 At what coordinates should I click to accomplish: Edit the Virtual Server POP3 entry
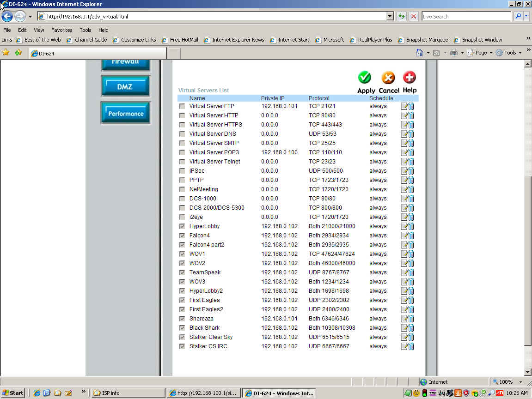click(404, 152)
